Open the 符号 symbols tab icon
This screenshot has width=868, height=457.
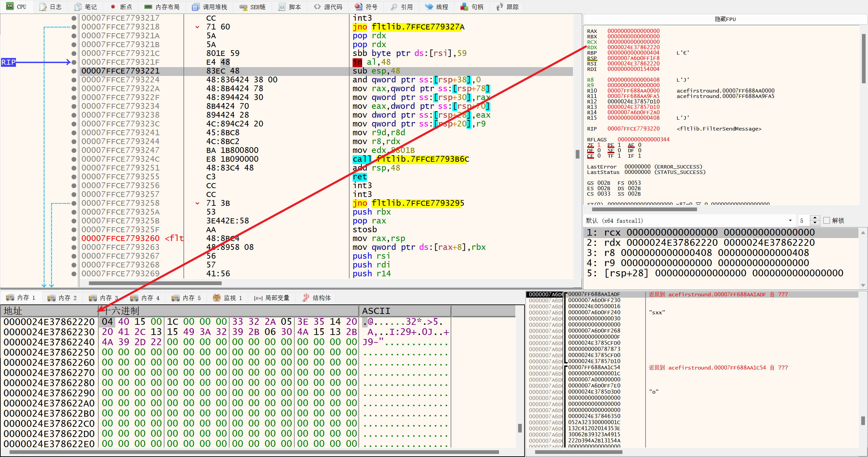(x=358, y=7)
